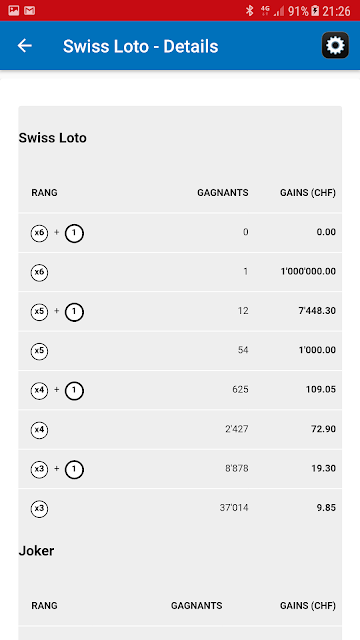Tap the back arrow in header

[x=24, y=46]
